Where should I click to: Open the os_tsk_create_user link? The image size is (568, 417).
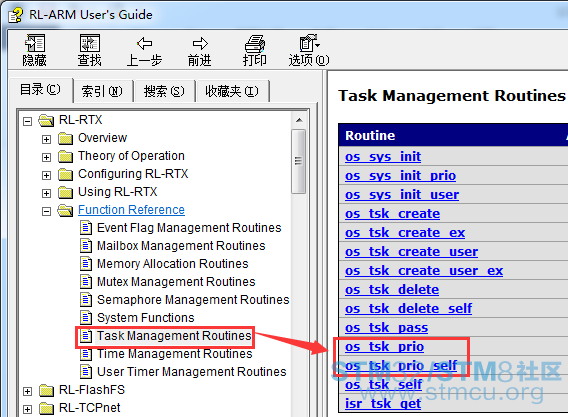pyautogui.click(x=411, y=252)
